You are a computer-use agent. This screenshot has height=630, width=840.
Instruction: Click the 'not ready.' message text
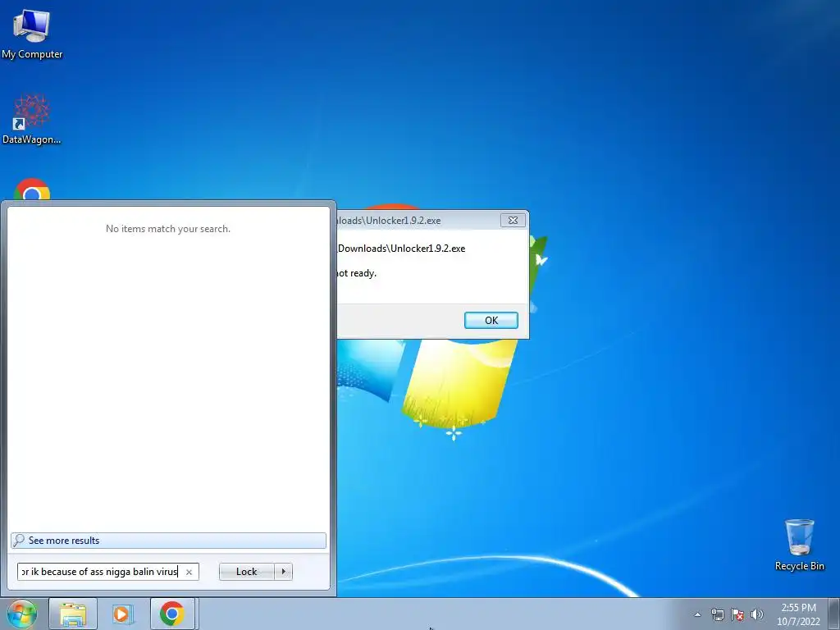pos(356,273)
